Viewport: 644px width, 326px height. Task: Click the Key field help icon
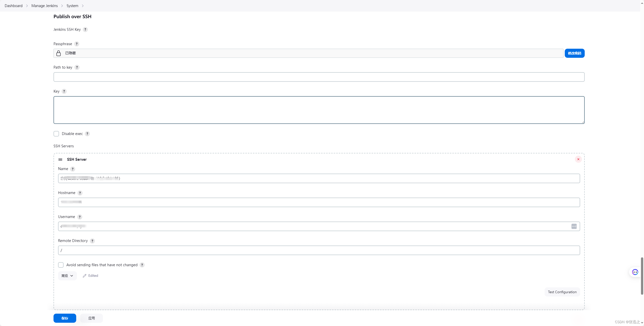(x=64, y=91)
